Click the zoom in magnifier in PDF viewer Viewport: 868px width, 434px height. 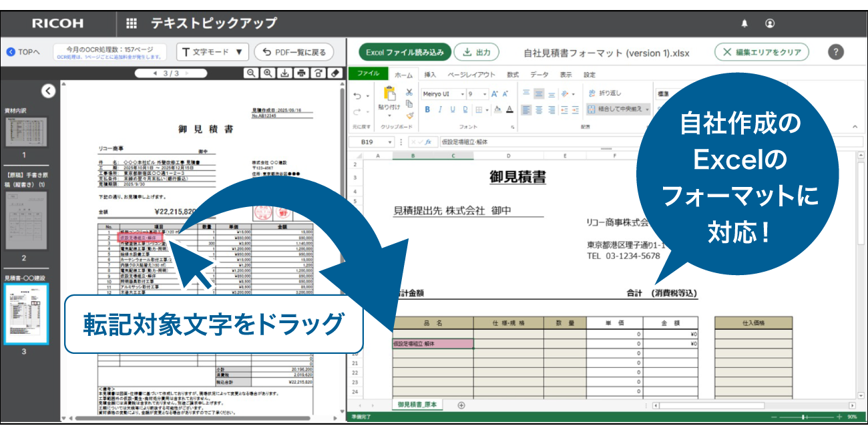click(268, 73)
